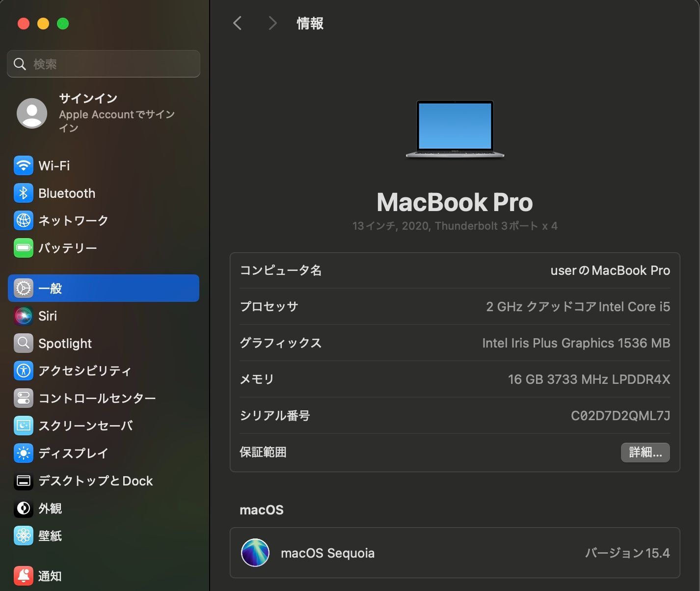The height and width of the screenshot is (591, 700).
Task: Click サインイン sign-in link
Action: pyautogui.click(x=88, y=98)
